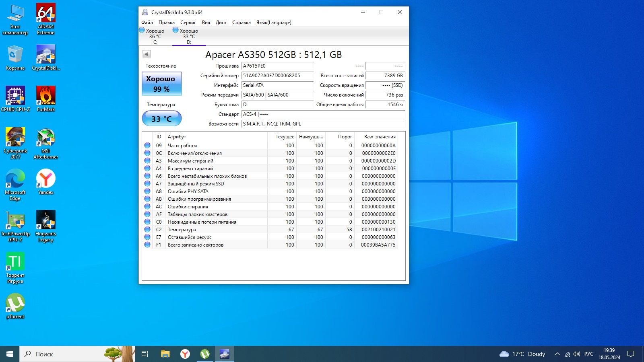Select the Неожиданные потери питания row
Viewport: 644px width, 362px height.
pos(270,222)
